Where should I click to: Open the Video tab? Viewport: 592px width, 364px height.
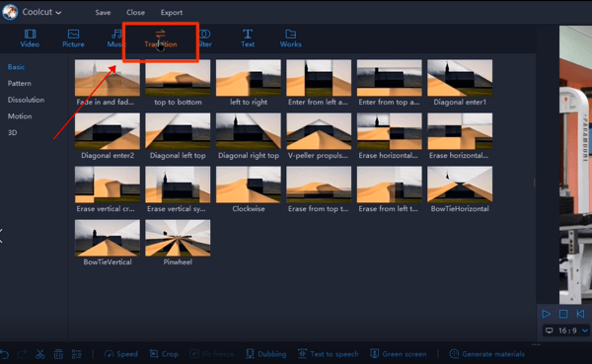click(x=30, y=38)
